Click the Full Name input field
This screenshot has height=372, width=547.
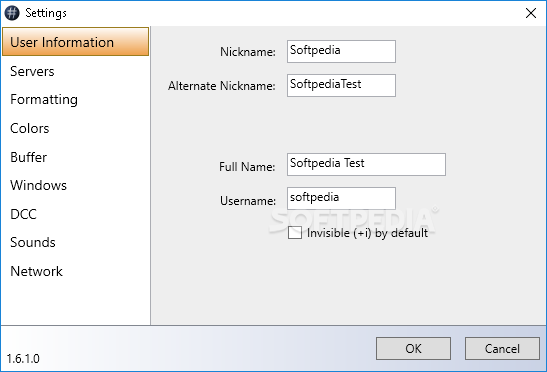(366, 164)
